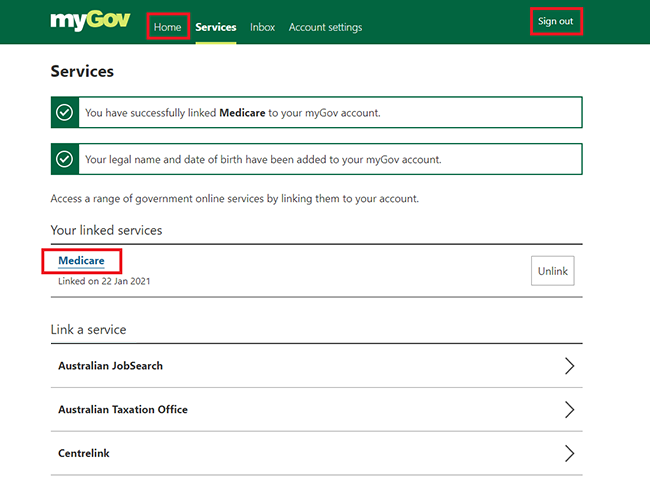The height and width of the screenshot is (480, 650).
Task: Select the Australian JobSearch service name
Action: 110,366
